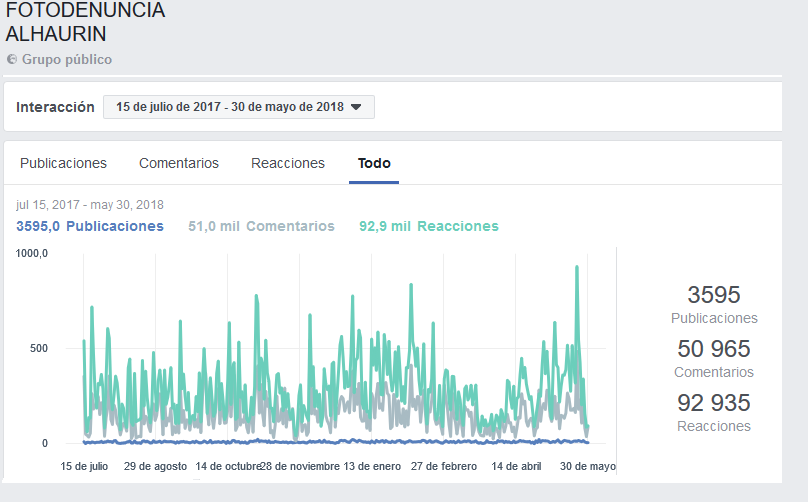Toggle the 92,9 mil Reacciones legend entry
Screen dimensions: 808x502
(429, 226)
